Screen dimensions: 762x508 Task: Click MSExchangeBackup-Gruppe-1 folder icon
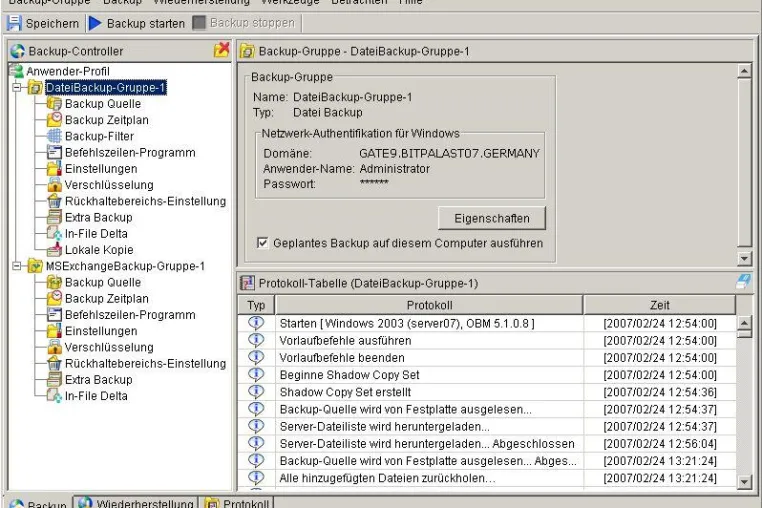tap(35, 266)
